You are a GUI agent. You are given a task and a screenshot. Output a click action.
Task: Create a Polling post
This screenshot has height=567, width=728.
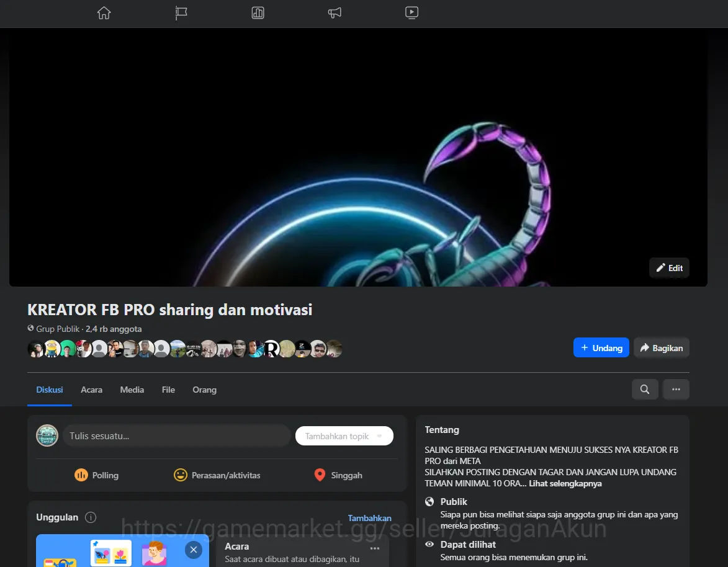pyautogui.click(x=96, y=475)
